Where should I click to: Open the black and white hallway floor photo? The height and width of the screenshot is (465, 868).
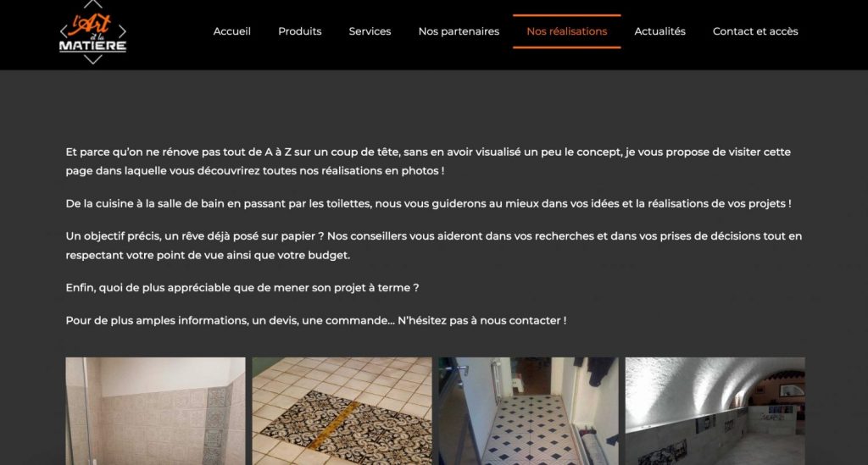pos(529,411)
